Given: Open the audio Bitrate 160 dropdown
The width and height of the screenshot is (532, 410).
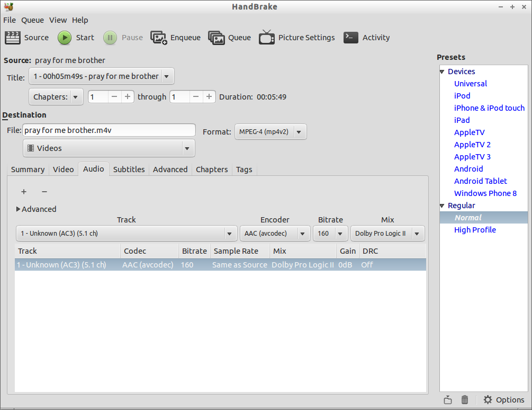Looking at the screenshot, I should [330, 234].
